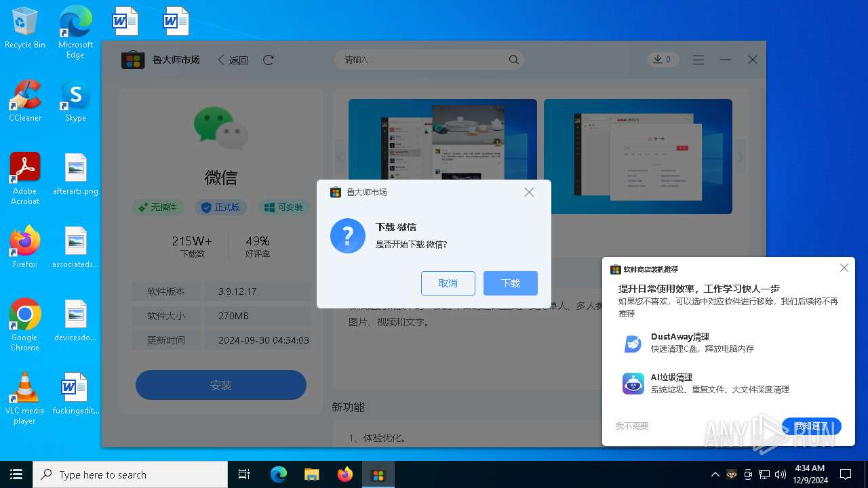868x488 pixels.
Task: Close the 鲁大师市场 download dialog
Action: [x=529, y=192]
